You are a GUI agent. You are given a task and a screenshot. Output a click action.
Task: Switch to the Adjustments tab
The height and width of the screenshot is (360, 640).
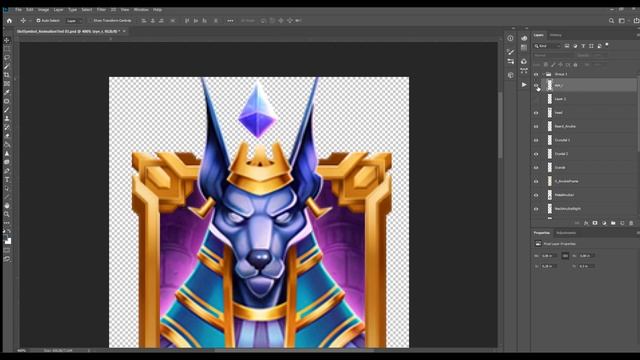[566, 233]
